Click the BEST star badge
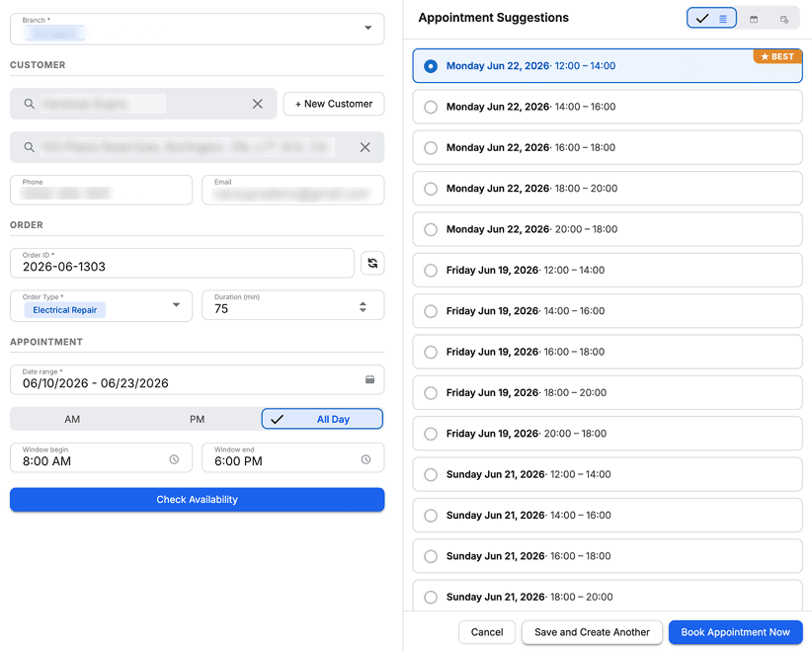 click(777, 56)
